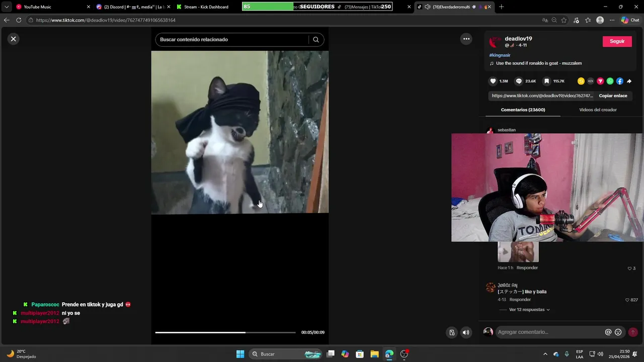Viewport: 644px width, 362px height.
Task: Share via the Facebook icon
Action: 619,81
